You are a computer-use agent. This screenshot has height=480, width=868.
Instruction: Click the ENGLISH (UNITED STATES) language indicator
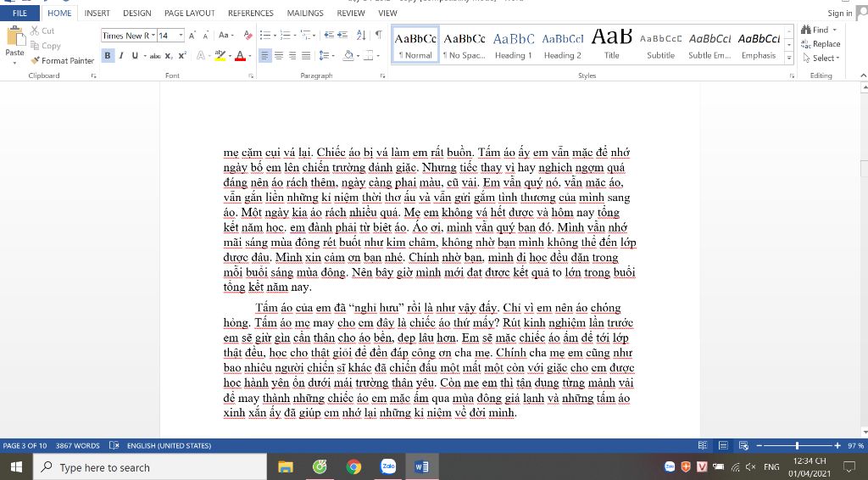pyautogui.click(x=169, y=446)
